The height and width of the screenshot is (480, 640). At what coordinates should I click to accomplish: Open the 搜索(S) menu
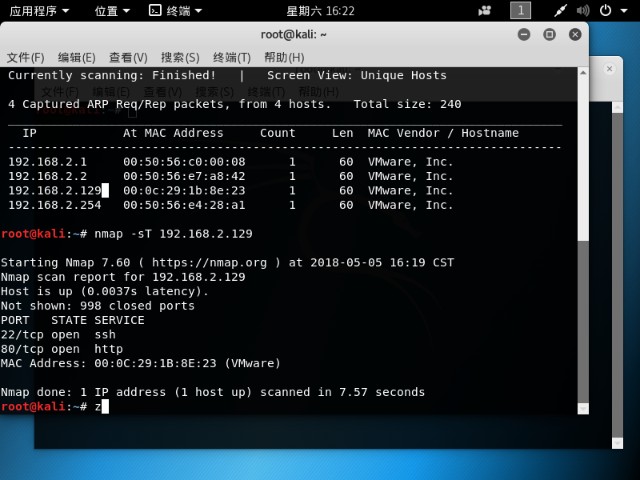[180, 58]
